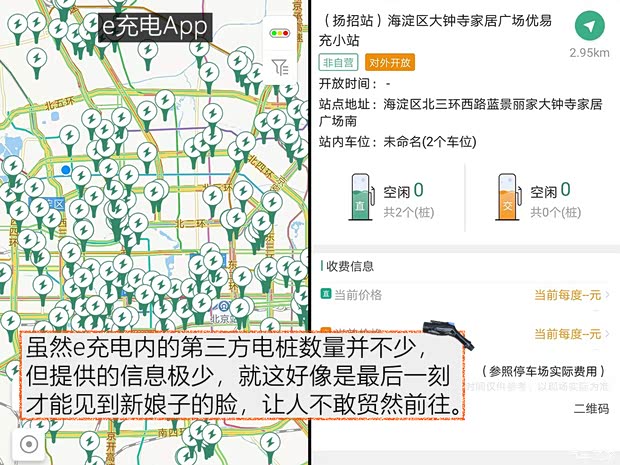Open the map filter funnel icon

pos(280,68)
